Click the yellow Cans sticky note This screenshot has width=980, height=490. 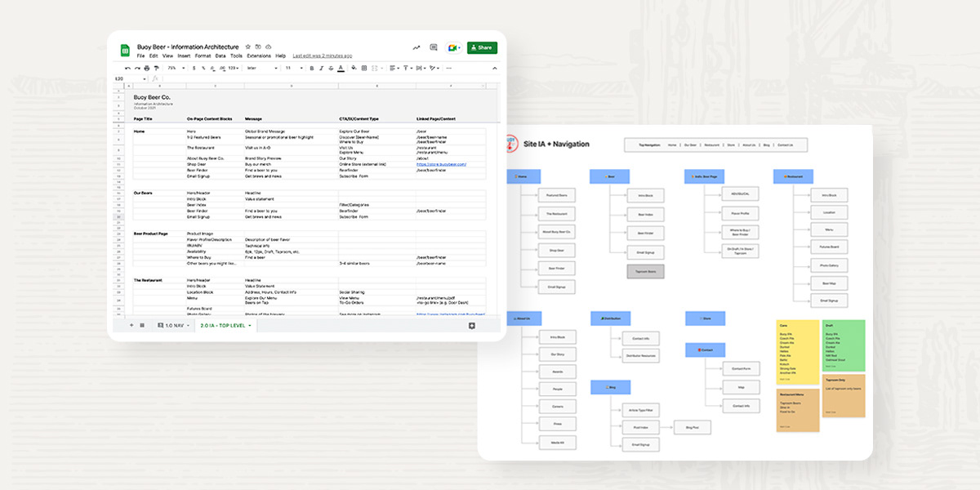[x=797, y=351]
